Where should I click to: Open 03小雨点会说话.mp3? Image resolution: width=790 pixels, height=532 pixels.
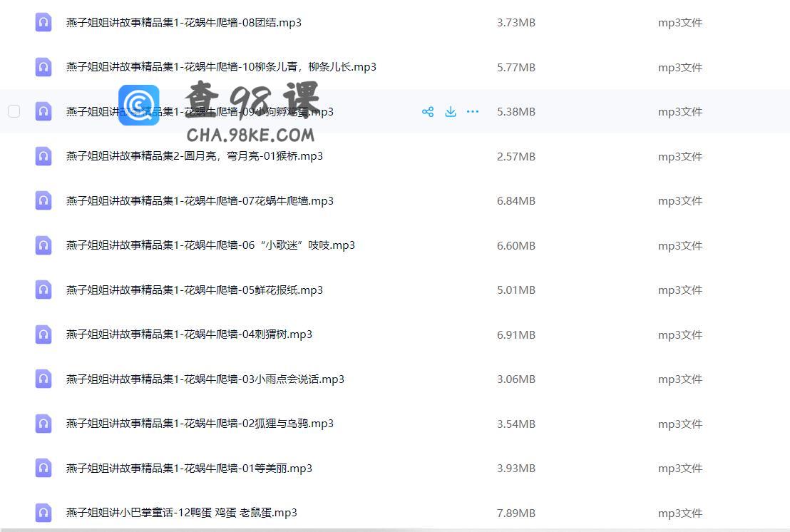point(205,379)
